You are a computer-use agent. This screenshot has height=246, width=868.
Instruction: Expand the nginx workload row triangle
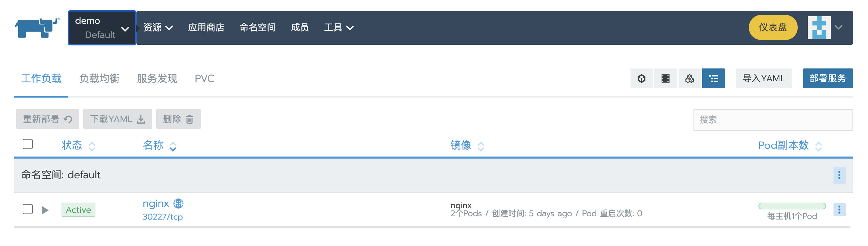[x=45, y=210]
